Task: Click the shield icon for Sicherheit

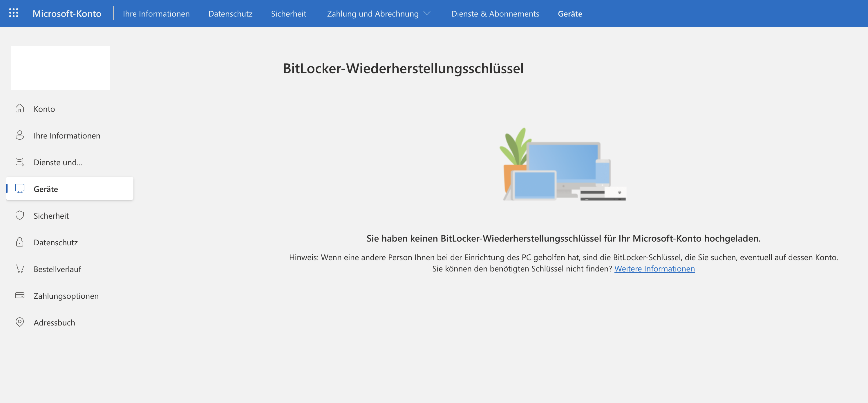Action: pyautogui.click(x=19, y=215)
